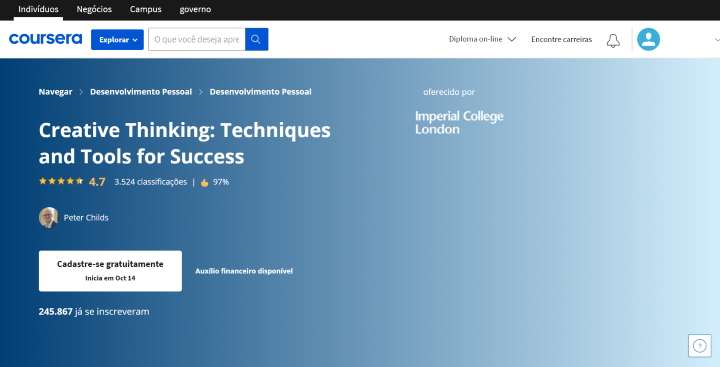
Task: Open Auxílio financeiro disponível link
Action: pos(244,271)
